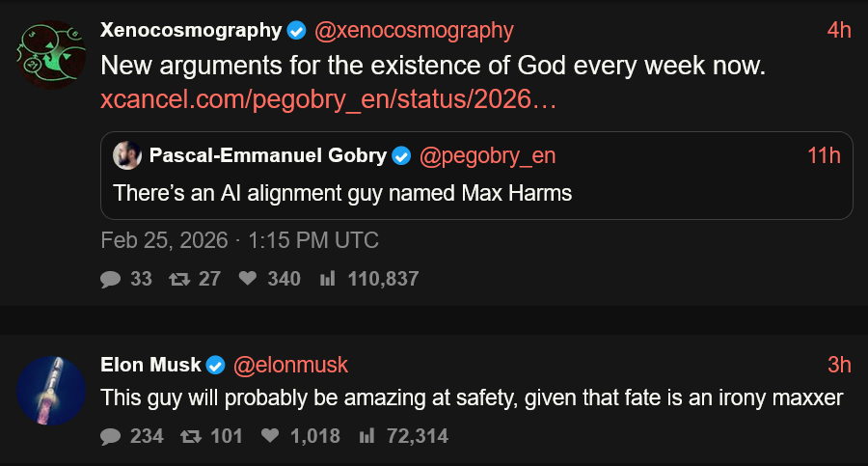The image size is (868, 466).
Task: Click the @pegobry_en handle in the quoted tweet
Action: click(488, 156)
